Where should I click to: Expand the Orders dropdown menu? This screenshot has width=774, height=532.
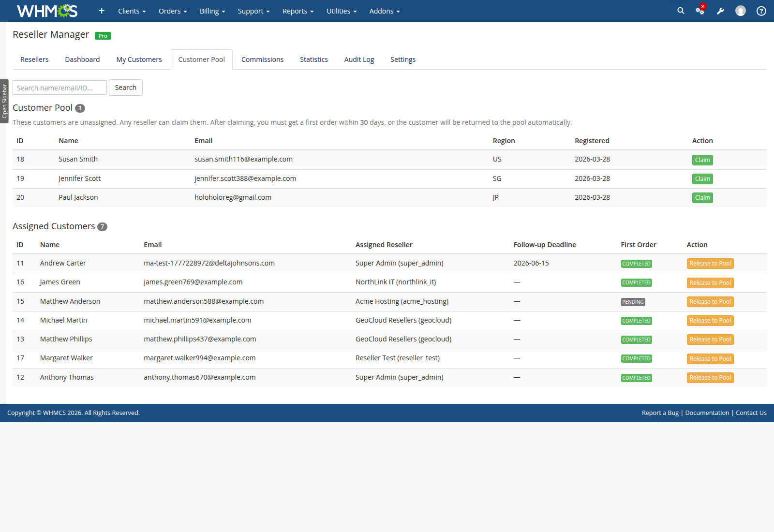173,11
